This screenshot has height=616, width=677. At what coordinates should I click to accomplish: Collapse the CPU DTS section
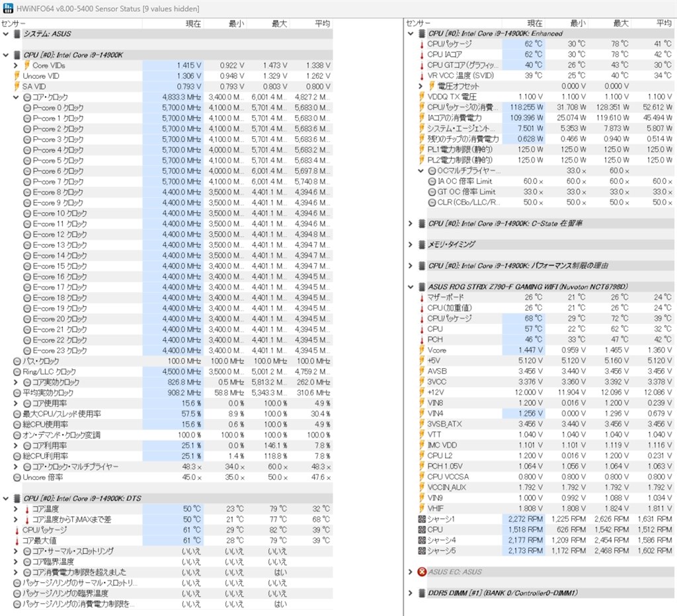coord(5,498)
